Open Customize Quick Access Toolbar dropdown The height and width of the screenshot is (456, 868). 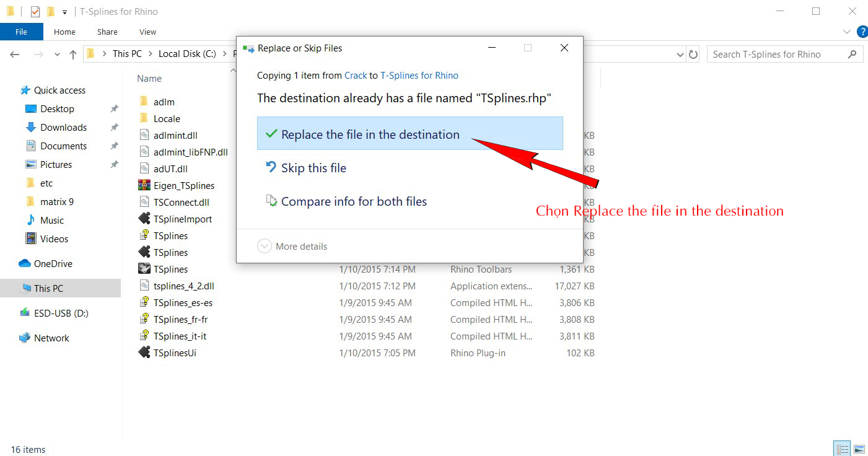point(64,12)
